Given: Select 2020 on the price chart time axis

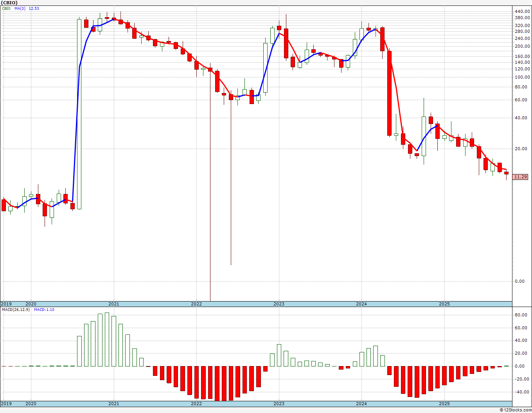Looking at the screenshot, I should [x=31, y=304].
